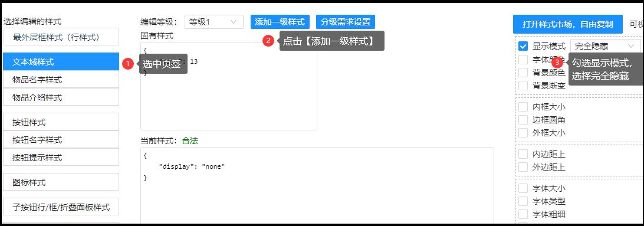Click 打开样式市场，自由复制 button
This screenshot has width=644, height=226.
(x=567, y=24)
